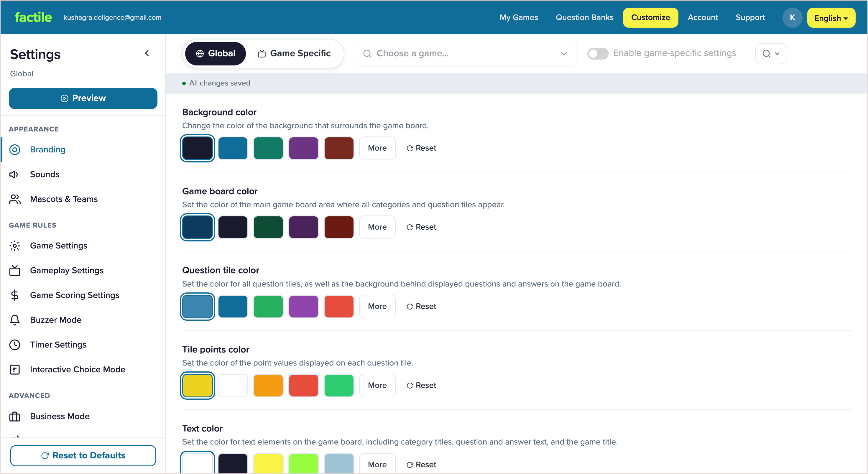Select purple Background color swatch
The width and height of the screenshot is (868, 474).
pyautogui.click(x=304, y=148)
